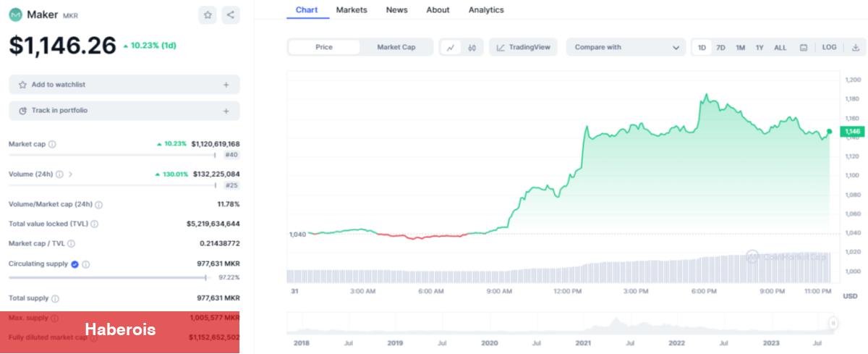Click the 11.78% volume/market cap value
This screenshot has height=354, width=868.
click(x=229, y=205)
